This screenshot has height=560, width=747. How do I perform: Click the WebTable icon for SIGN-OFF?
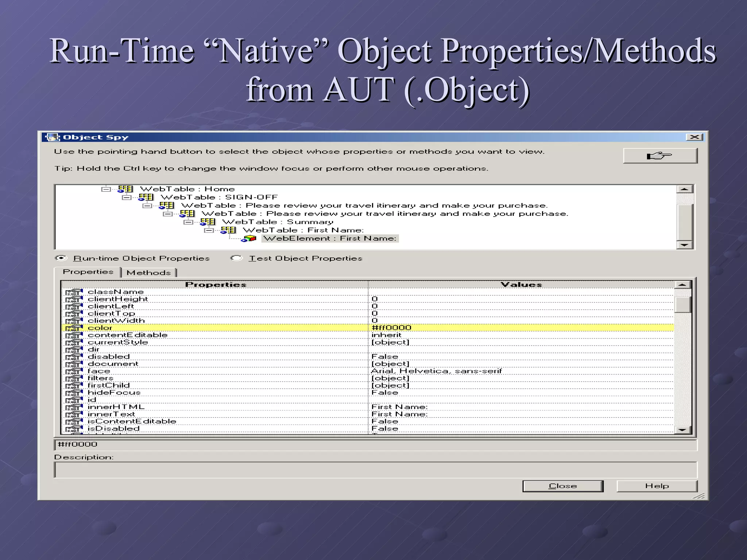pos(146,197)
